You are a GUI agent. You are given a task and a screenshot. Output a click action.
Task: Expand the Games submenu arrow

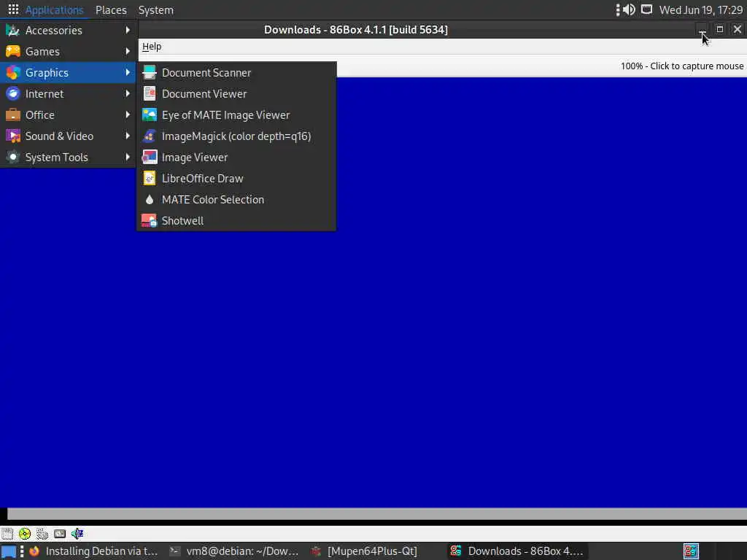[128, 52]
